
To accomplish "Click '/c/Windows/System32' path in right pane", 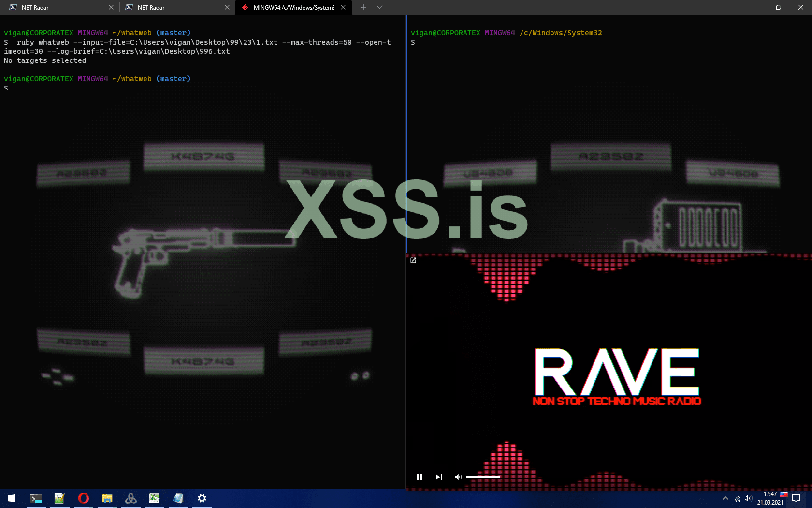I will coord(561,33).
